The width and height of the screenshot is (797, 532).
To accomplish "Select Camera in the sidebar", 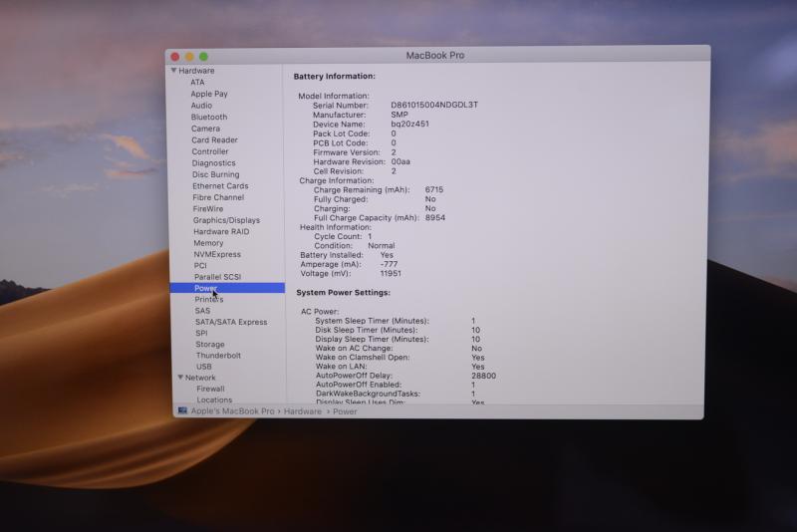I will point(205,129).
